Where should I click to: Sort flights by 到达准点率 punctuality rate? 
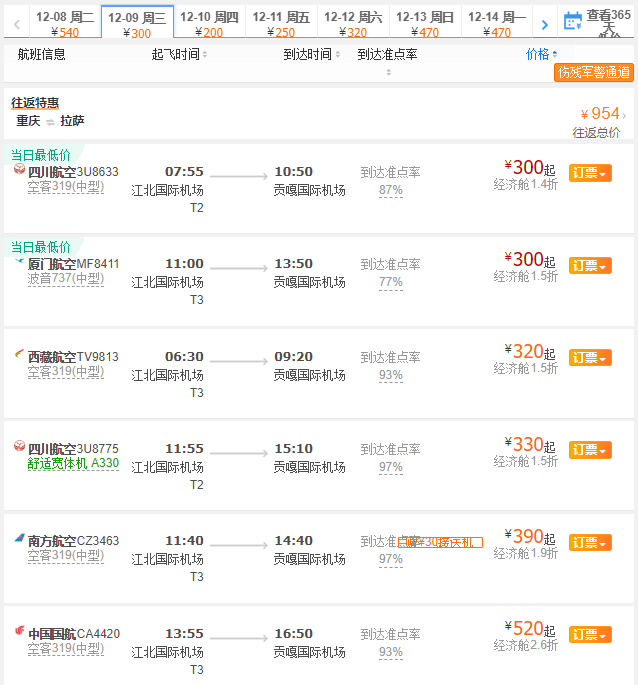pyautogui.click(x=388, y=60)
